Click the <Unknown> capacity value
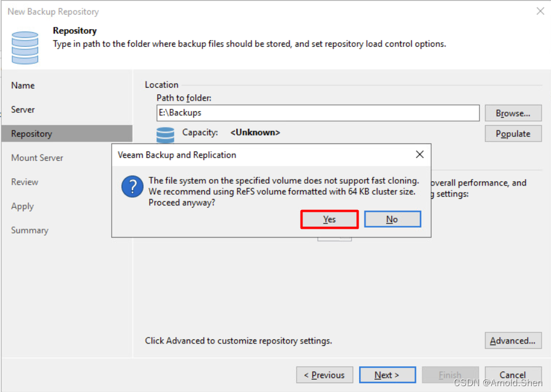 click(255, 133)
